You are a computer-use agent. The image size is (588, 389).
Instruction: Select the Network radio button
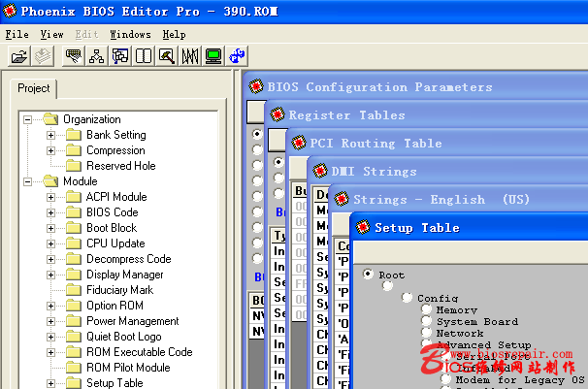tap(426, 333)
